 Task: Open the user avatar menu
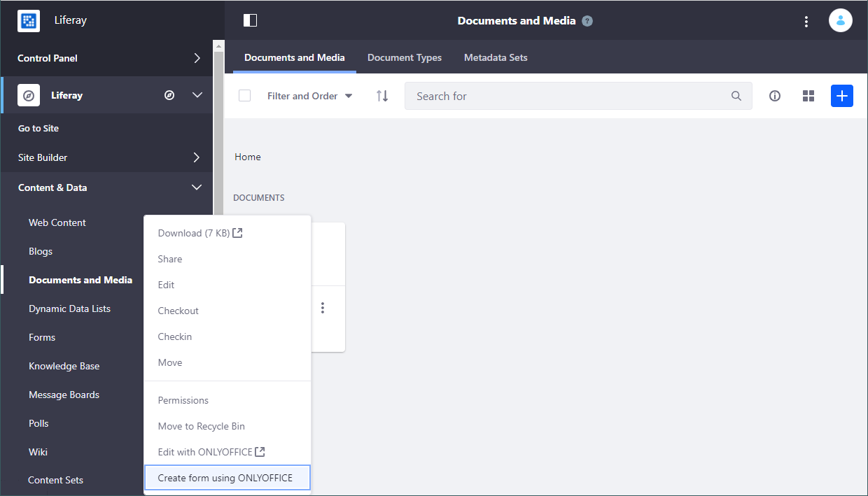840,20
